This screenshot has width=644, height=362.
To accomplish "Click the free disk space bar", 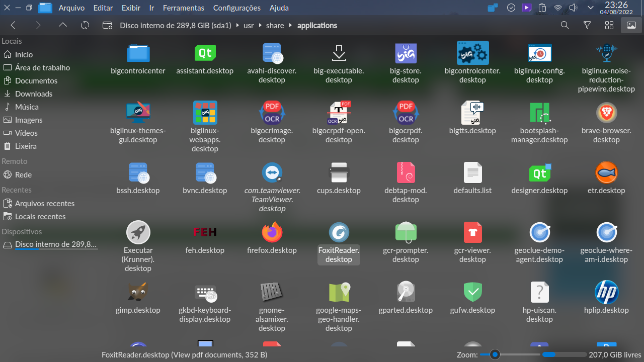I will point(565,354).
